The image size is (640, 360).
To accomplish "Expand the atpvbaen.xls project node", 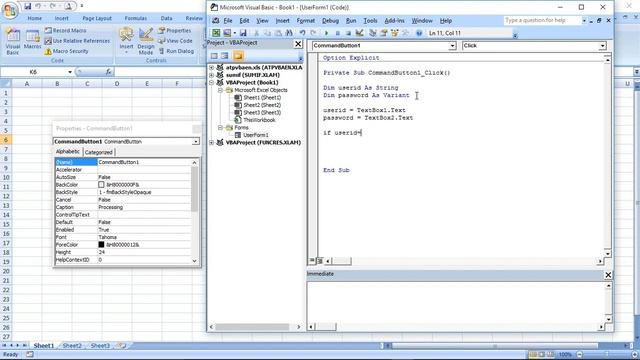I will pos(211,68).
